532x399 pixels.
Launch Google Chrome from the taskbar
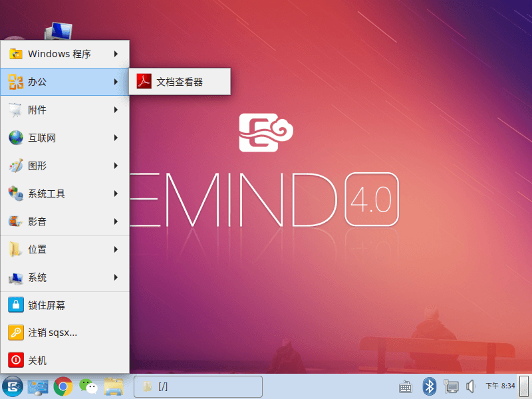[x=63, y=386]
